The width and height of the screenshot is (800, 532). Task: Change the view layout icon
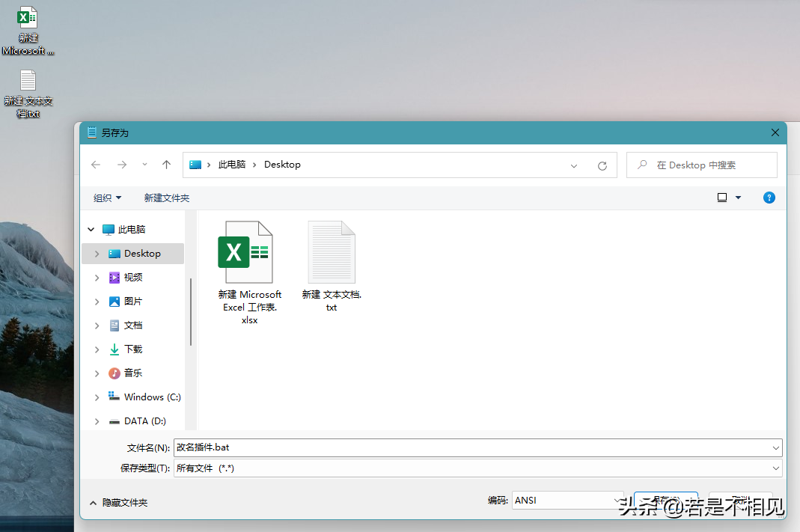[722, 198]
